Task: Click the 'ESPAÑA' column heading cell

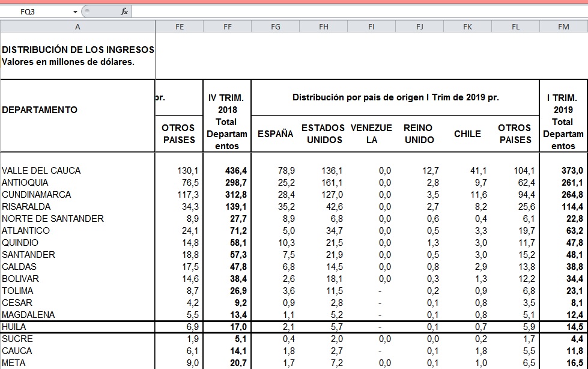Action: pos(275,133)
